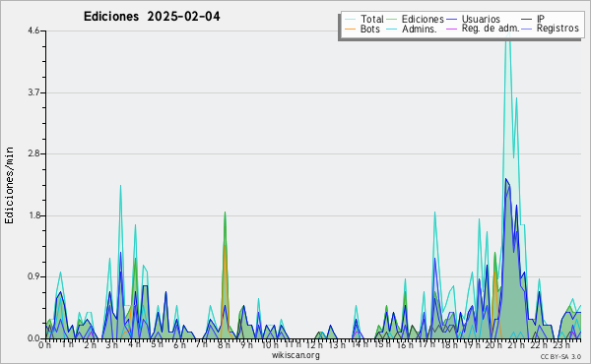Click the wikiscan.org text below chart
Viewport: 591px width, 364px height.
295,355
